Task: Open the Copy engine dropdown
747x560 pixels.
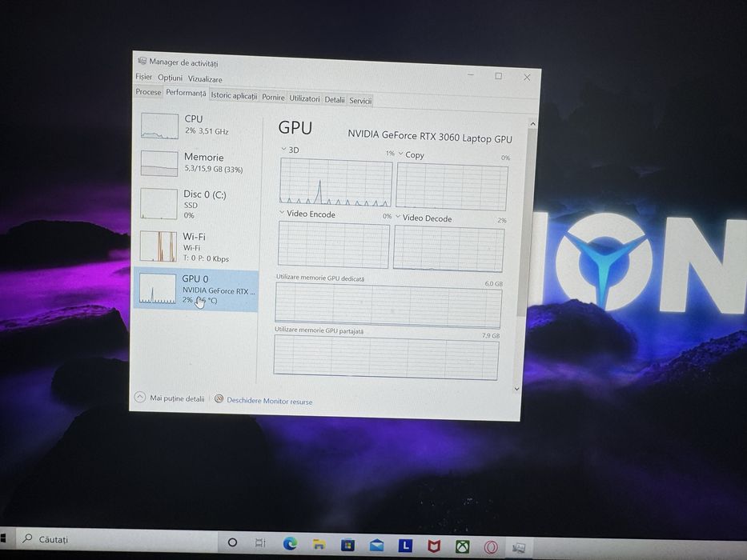Action: tap(400, 154)
